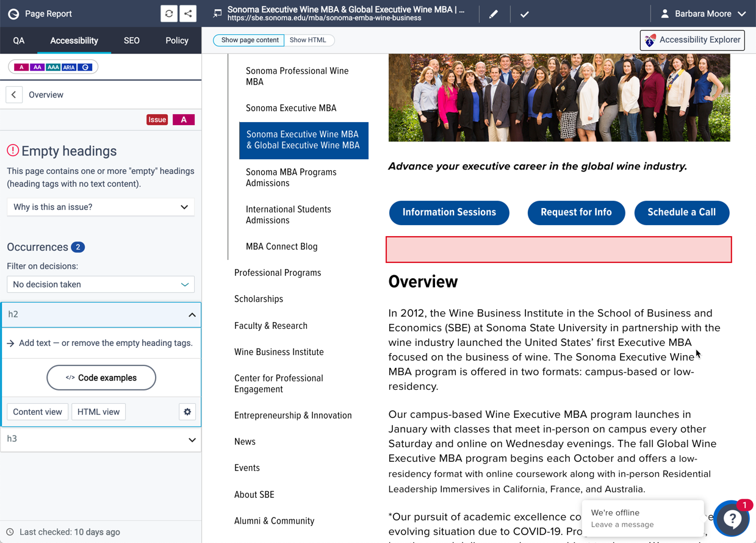Enable the Show page content view

[248, 40]
